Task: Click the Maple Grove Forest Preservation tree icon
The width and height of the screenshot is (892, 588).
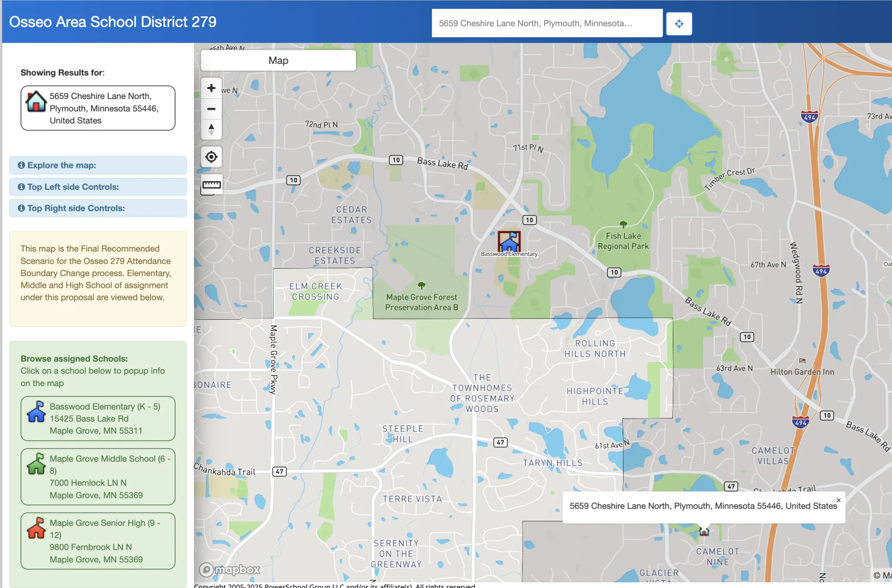Action: 422,285
